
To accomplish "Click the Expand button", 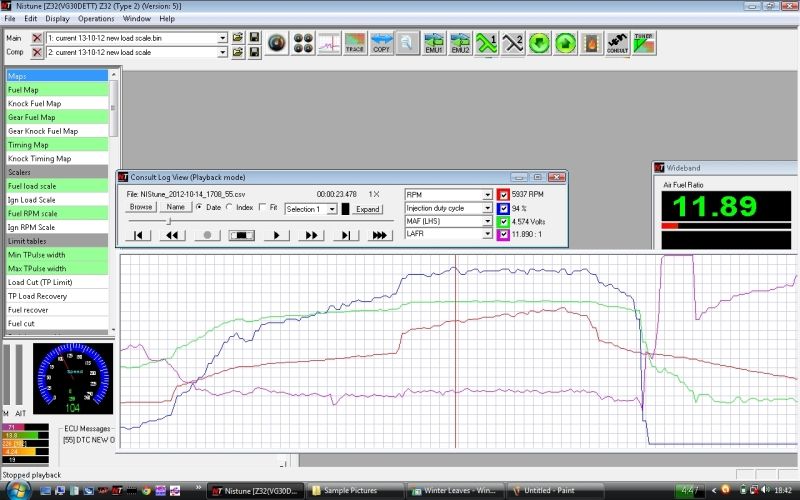I will (x=368, y=209).
